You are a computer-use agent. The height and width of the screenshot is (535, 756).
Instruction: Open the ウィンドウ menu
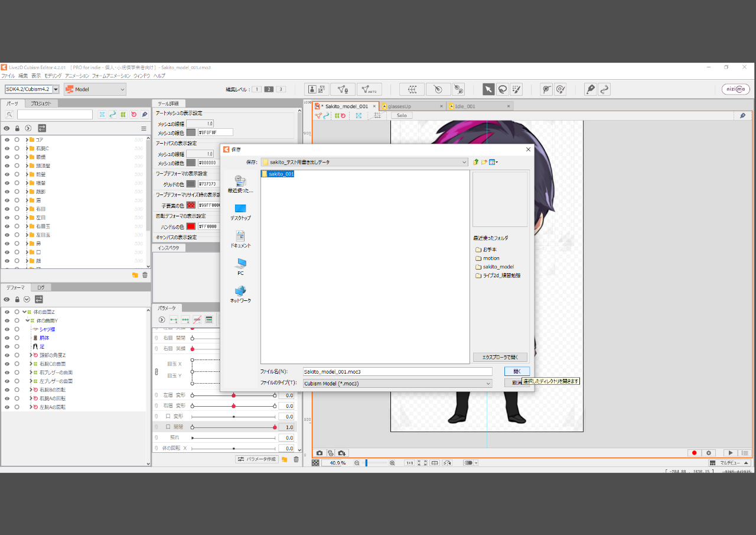click(x=141, y=76)
